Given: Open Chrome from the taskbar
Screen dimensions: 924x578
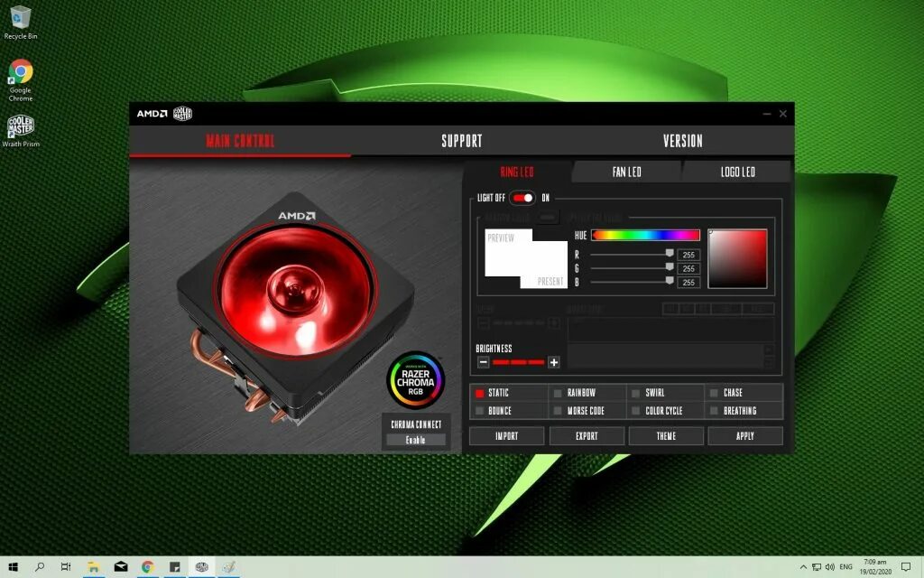Looking at the screenshot, I should point(147,567).
